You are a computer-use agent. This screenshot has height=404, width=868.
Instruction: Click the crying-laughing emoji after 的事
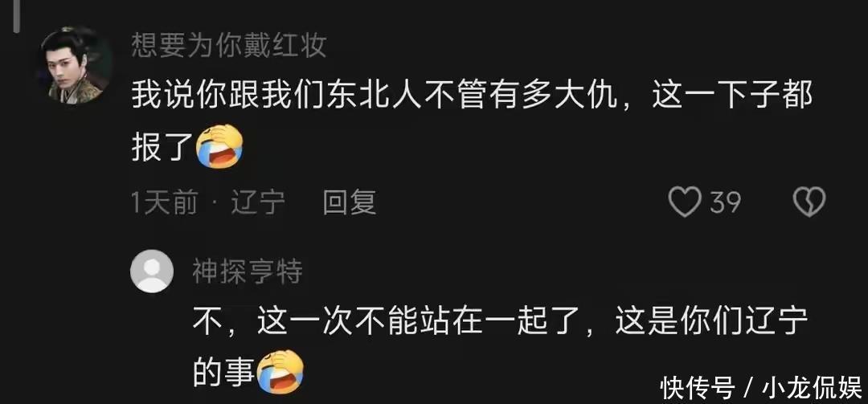pos(280,372)
